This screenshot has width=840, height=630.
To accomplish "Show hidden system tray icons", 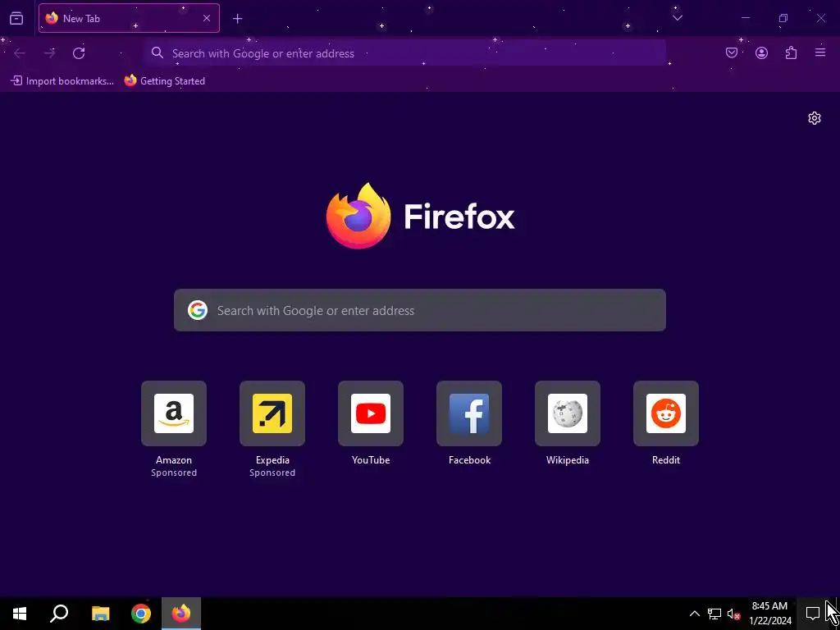I will coord(694,614).
